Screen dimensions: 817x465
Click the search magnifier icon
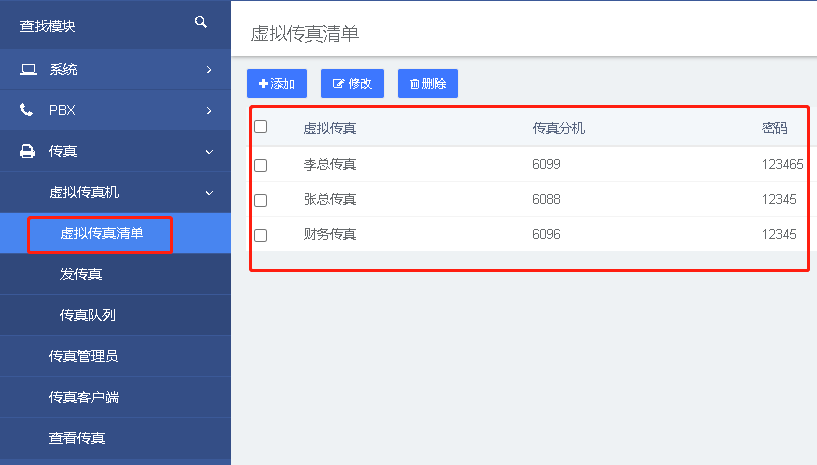point(201,22)
